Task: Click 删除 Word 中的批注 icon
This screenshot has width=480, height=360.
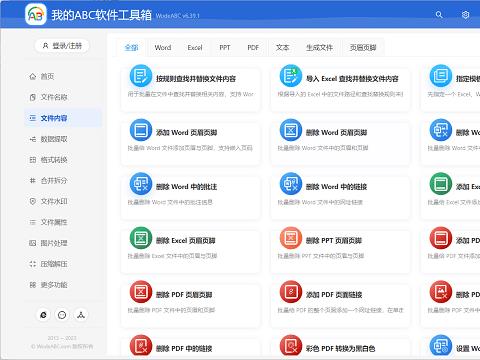Action: pyautogui.click(x=141, y=184)
